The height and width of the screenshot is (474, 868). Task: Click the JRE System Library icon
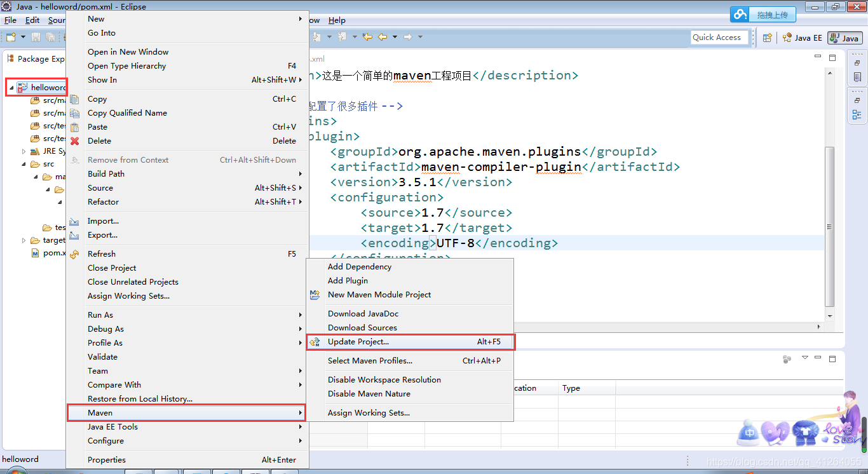[35, 151]
